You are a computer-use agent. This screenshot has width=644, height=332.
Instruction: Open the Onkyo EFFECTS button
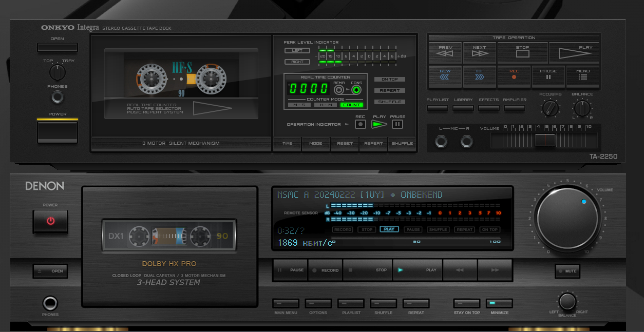(x=489, y=108)
